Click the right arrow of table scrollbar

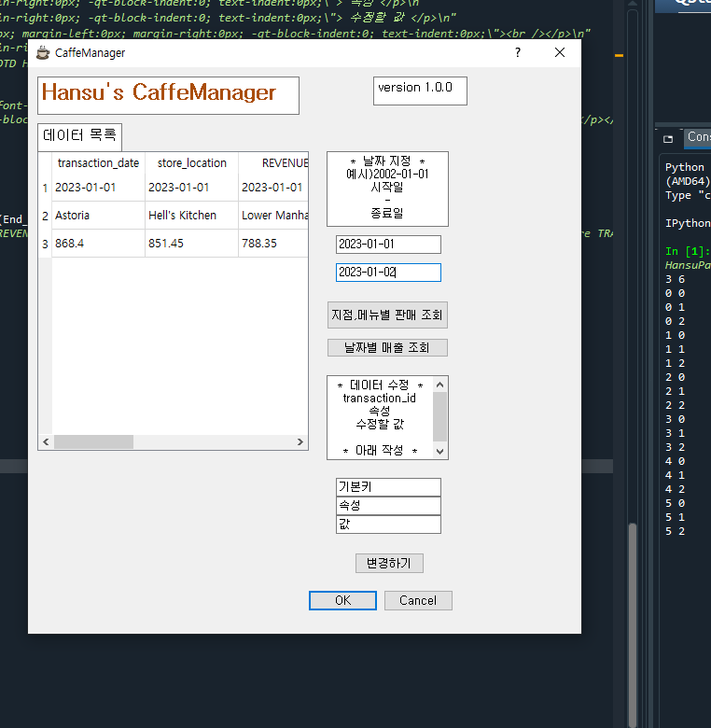[x=300, y=442]
